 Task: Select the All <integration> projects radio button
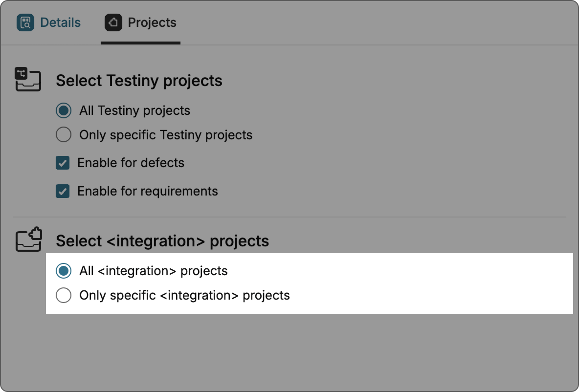pyautogui.click(x=64, y=270)
